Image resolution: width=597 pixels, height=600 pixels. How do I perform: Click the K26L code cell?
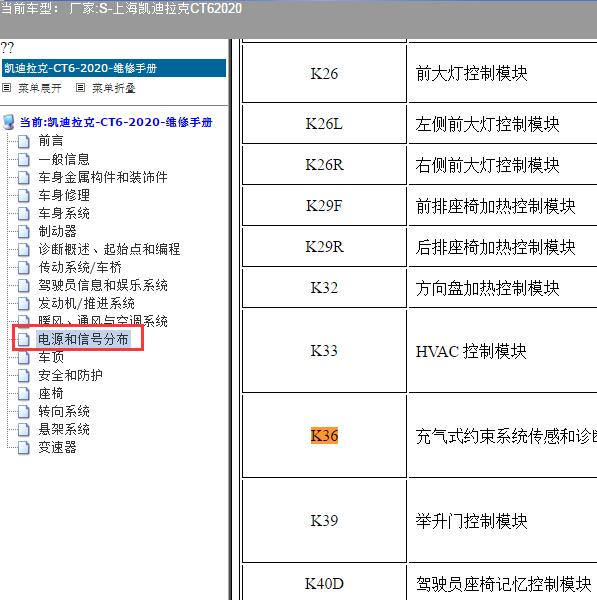pyautogui.click(x=324, y=124)
